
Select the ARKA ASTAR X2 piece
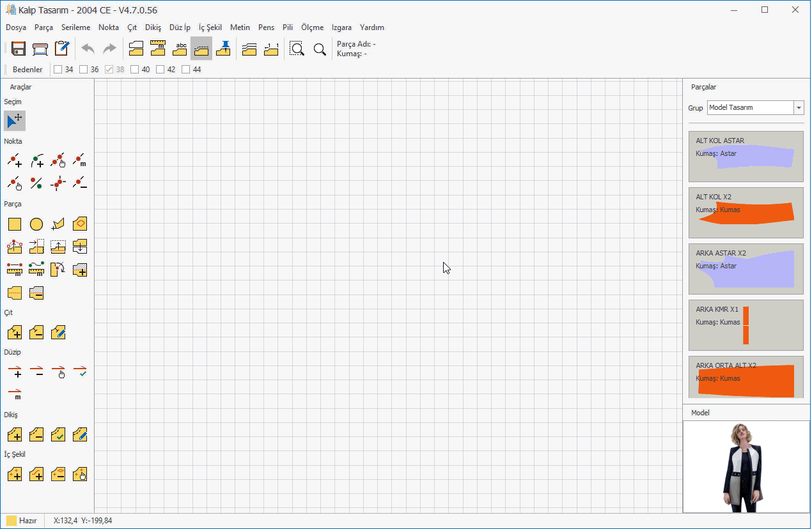tap(746, 269)
